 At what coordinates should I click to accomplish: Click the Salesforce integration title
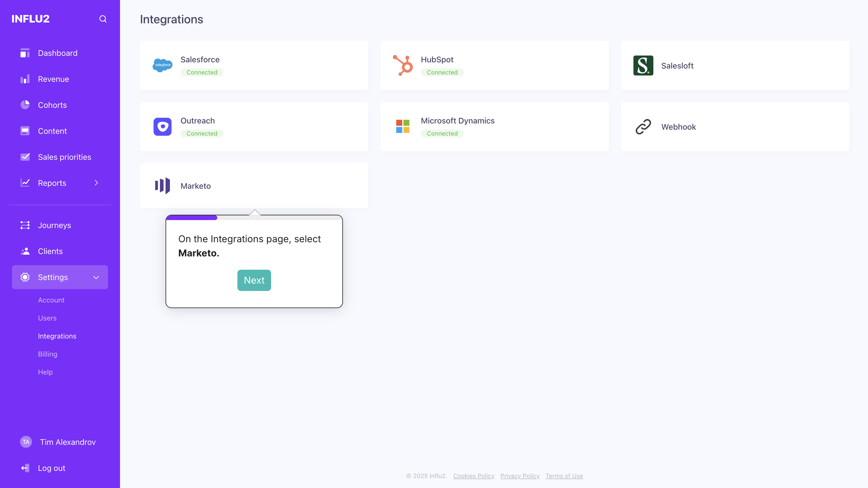pyautogui.click(x=200, y=60)
